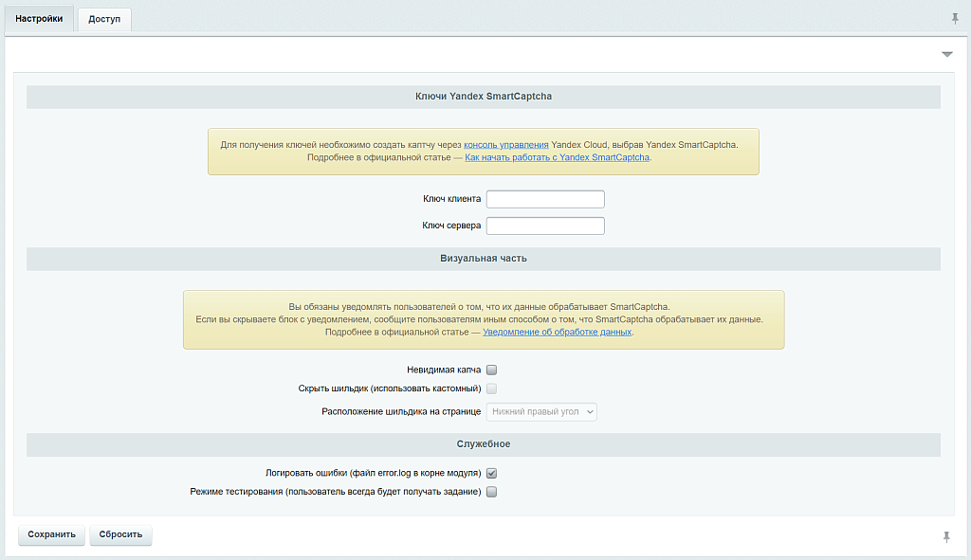Reset the form with 'Сбросить'
The image size is (971, 560).
coord(120,533)
